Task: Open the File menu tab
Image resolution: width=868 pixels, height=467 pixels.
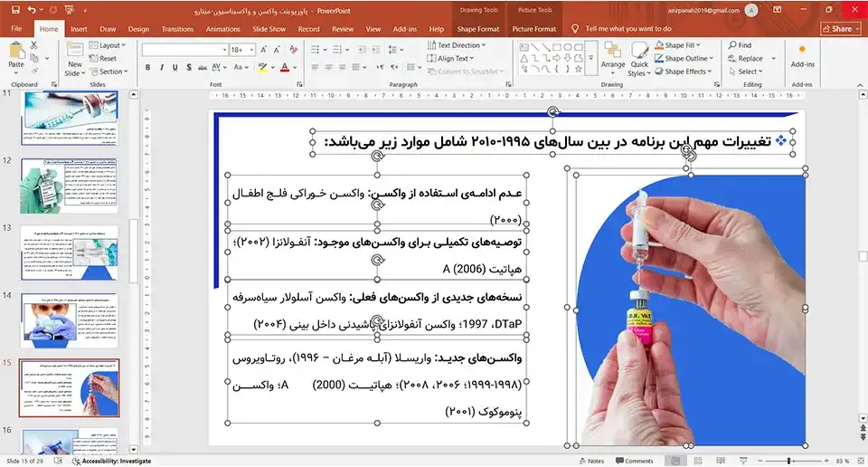Action: tap(16, 29)
